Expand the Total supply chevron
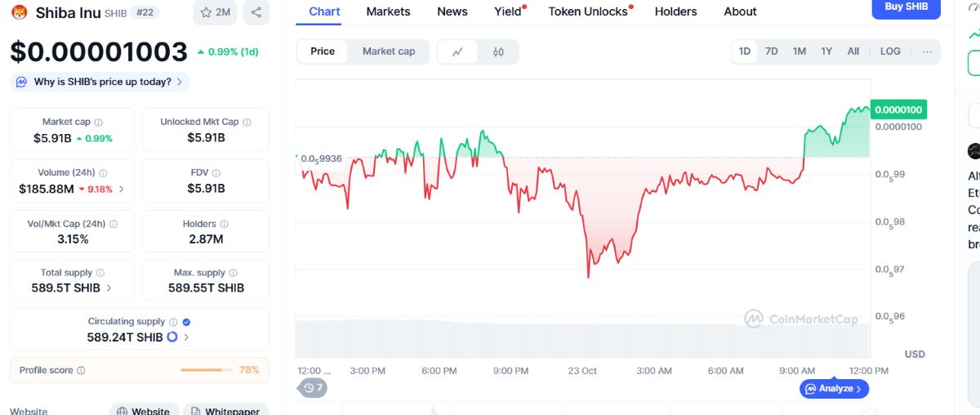The width and height of the screenshot is (980, 415). tap(109, 288)
